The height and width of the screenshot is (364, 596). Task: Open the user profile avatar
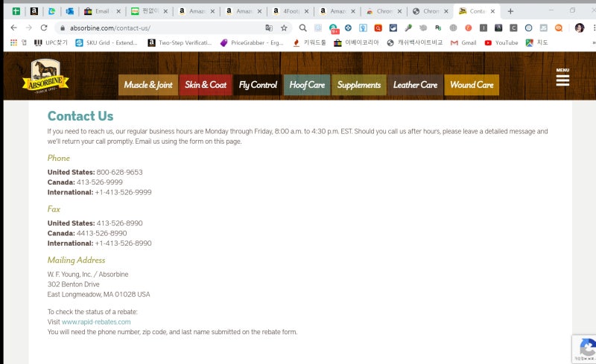[x=580, y=28]
